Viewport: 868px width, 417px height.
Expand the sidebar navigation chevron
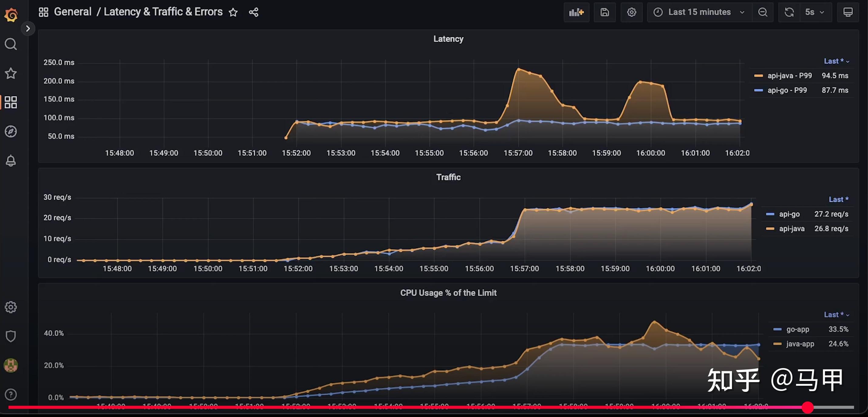28,29
